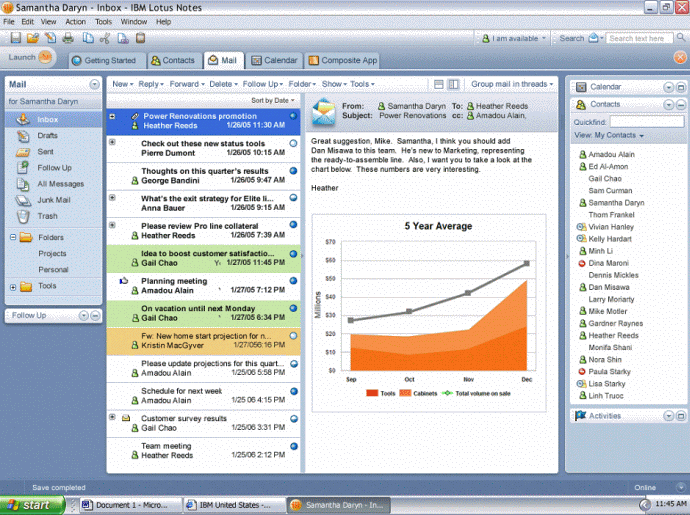Toggle read mark on What's the exit strategy message

click(294, 198)
